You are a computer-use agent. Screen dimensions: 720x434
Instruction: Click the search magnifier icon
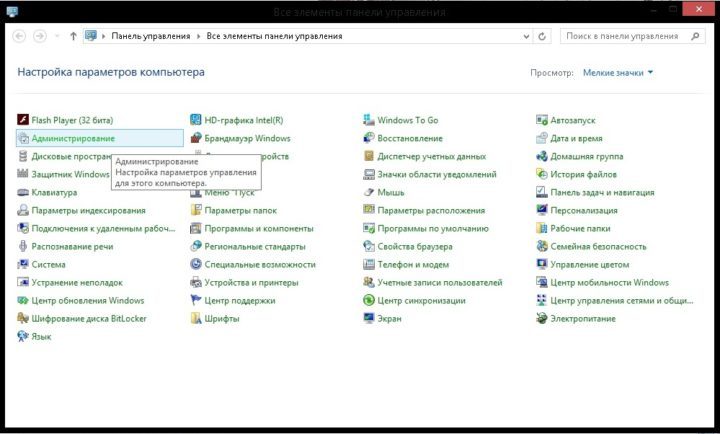(695, 36)
